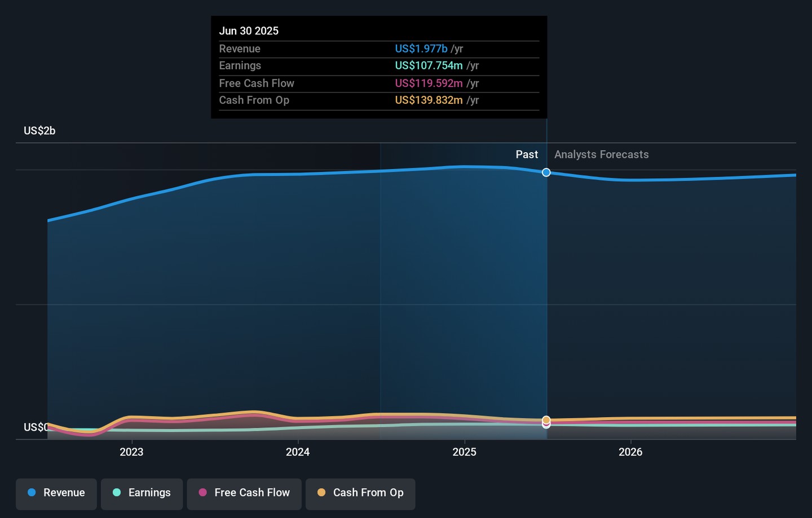Image resolution: width=812 pixels, height=518 pixels.
Task: Click the Revenue row label in tooltip
Action: click(240, 49)
